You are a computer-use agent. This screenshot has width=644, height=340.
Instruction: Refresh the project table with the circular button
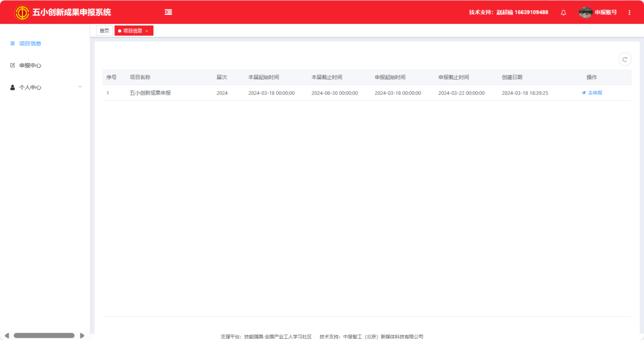(625, 60)
